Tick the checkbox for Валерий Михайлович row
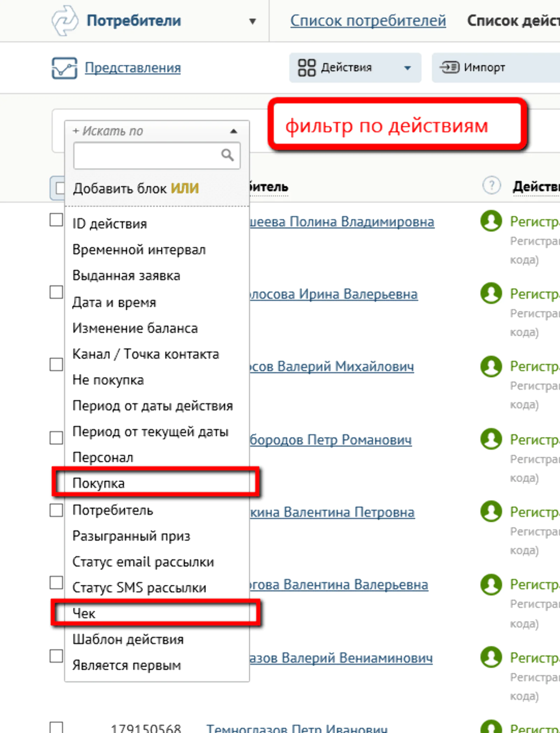Image resolution: width=560 pixels, height=733 pixels. [x=56, y=364]
